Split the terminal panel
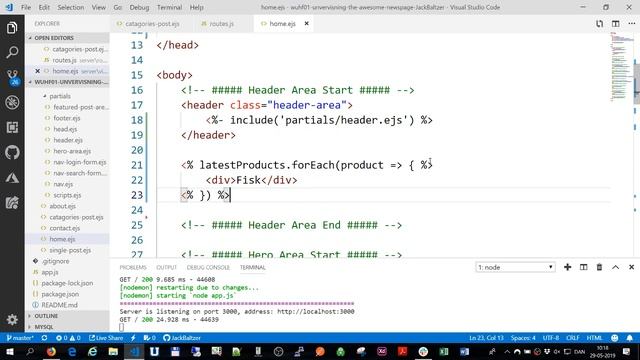Image resolution: width=640 pixels, height=360 pixels. pyautogui.click(x=583, y=267)
